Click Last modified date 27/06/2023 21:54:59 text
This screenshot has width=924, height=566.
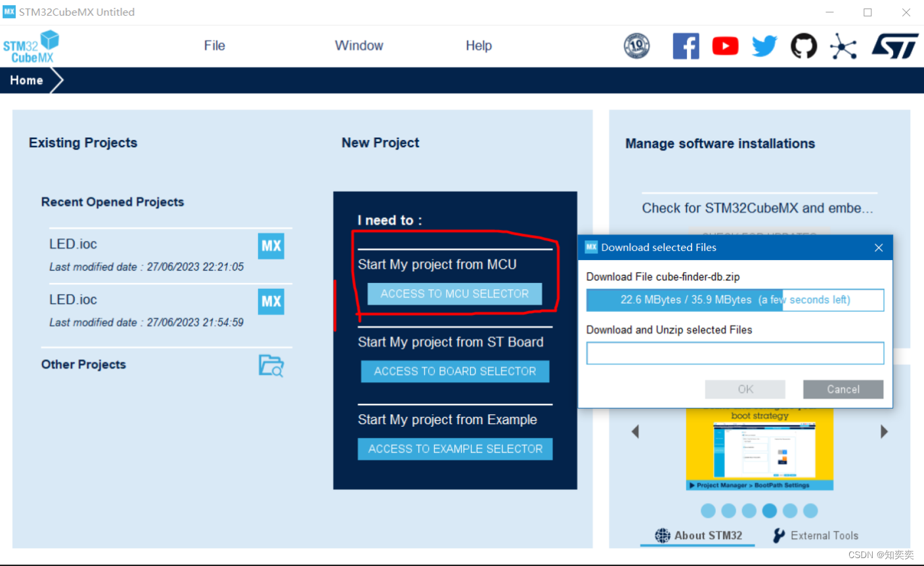point(146,322)
